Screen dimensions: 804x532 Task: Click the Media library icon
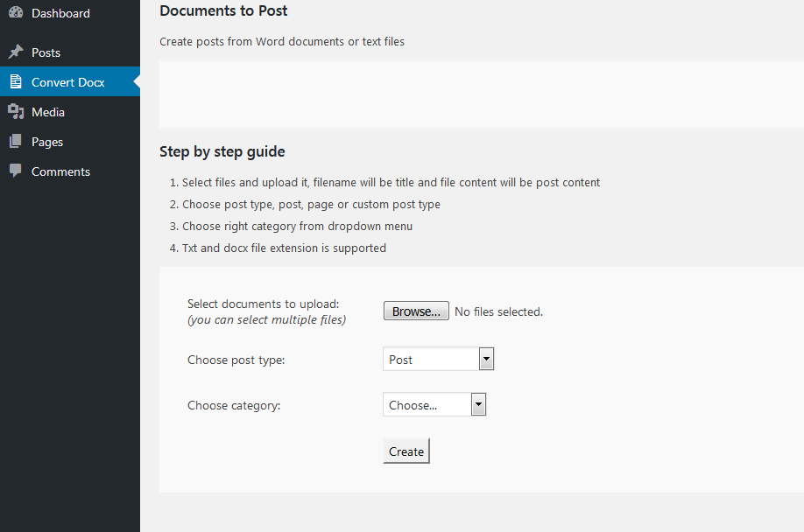point(16,112)
